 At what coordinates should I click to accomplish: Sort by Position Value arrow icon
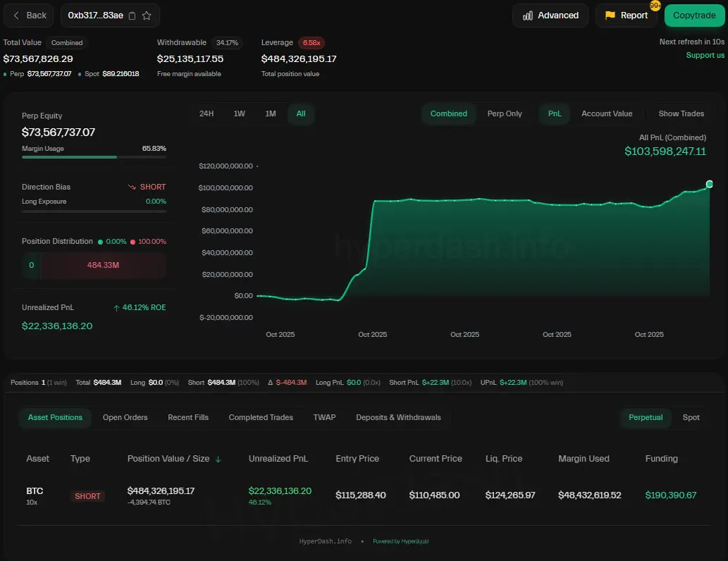[218, 459]
